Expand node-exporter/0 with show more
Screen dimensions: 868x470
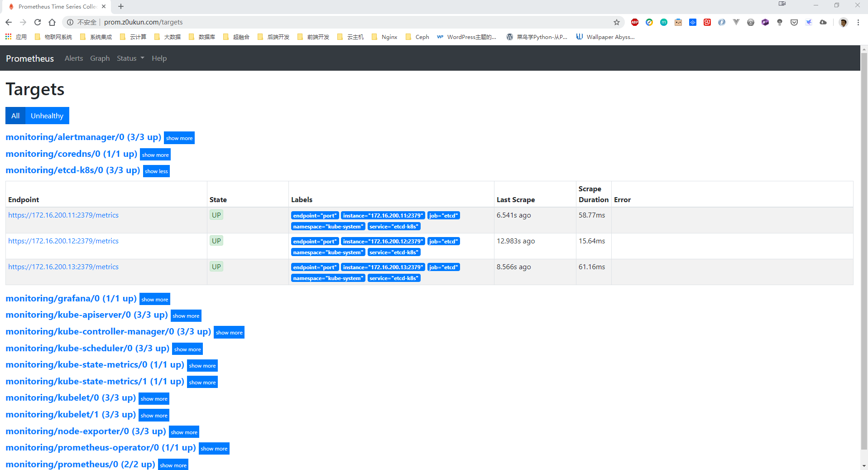click(x=184, y=432)
